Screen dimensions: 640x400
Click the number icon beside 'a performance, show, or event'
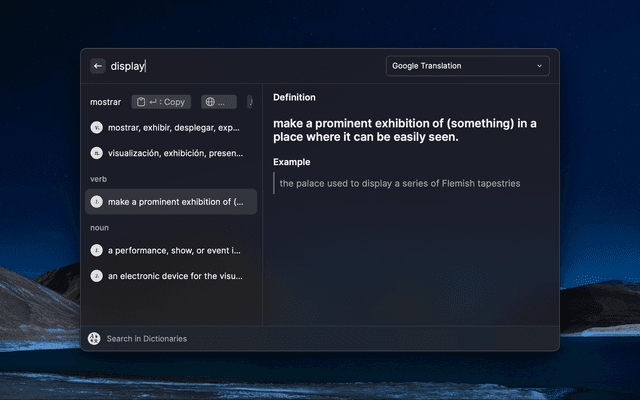[96, 250]
